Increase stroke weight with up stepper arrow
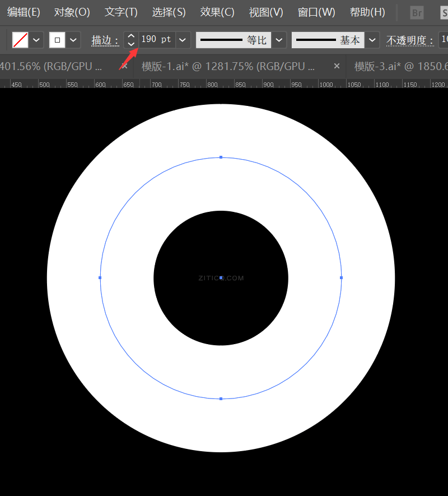The image size is (448, 496). (x=131, y=36)
